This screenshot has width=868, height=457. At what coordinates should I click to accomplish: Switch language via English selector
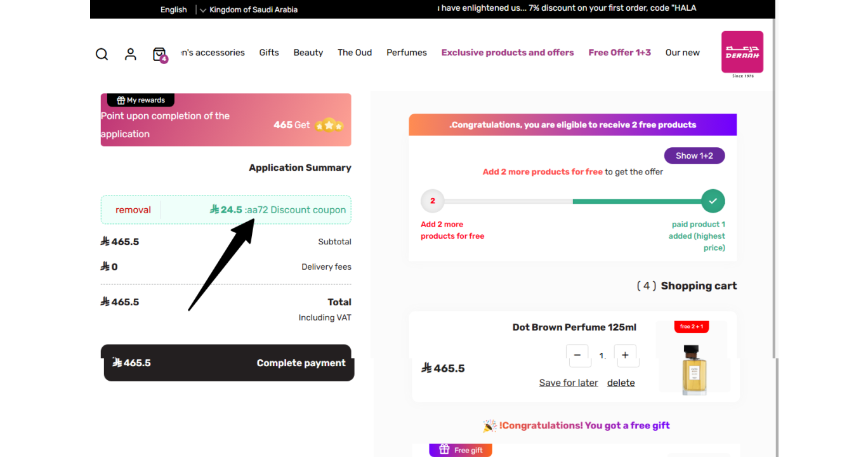click(173, 10)
